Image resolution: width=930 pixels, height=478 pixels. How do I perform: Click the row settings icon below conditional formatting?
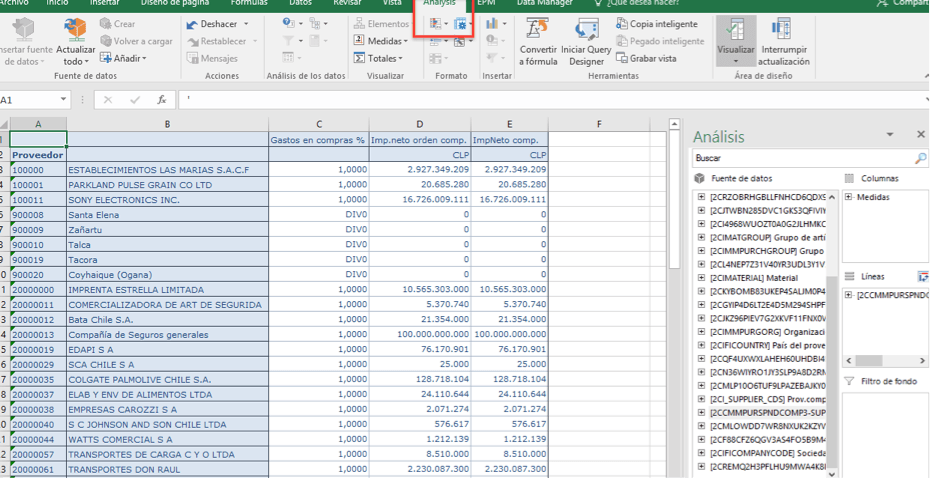coord(435,42)
